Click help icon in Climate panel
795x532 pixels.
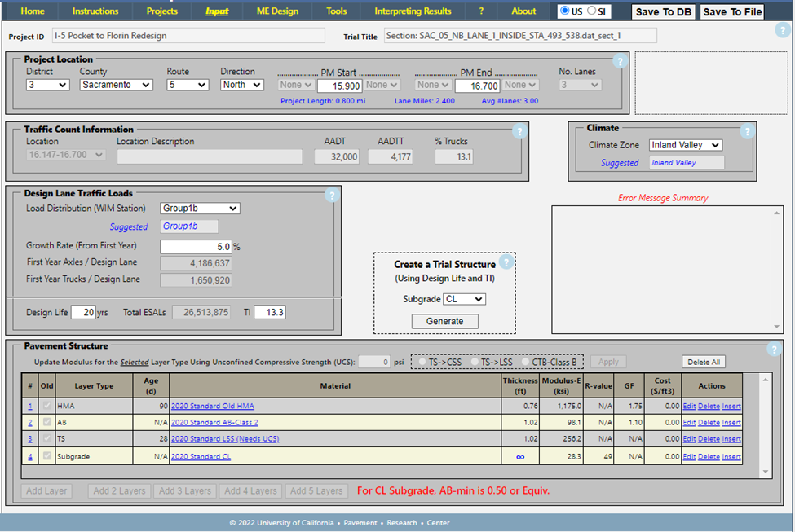745,131
